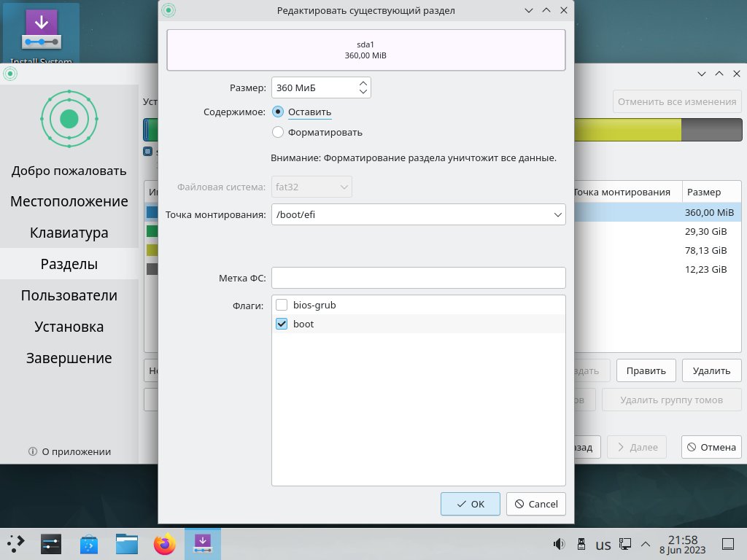Viewport: 747px width, 560px height.
Task: Click Далее button in installer
Action: pos(638,447)
